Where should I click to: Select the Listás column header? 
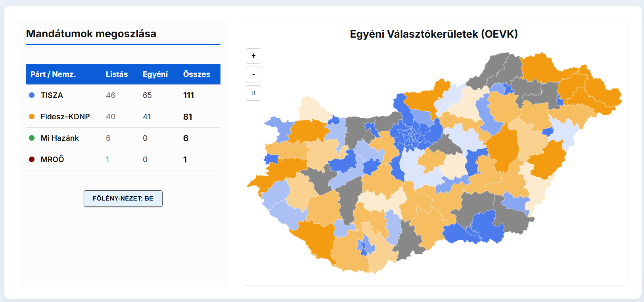(117, 74)
